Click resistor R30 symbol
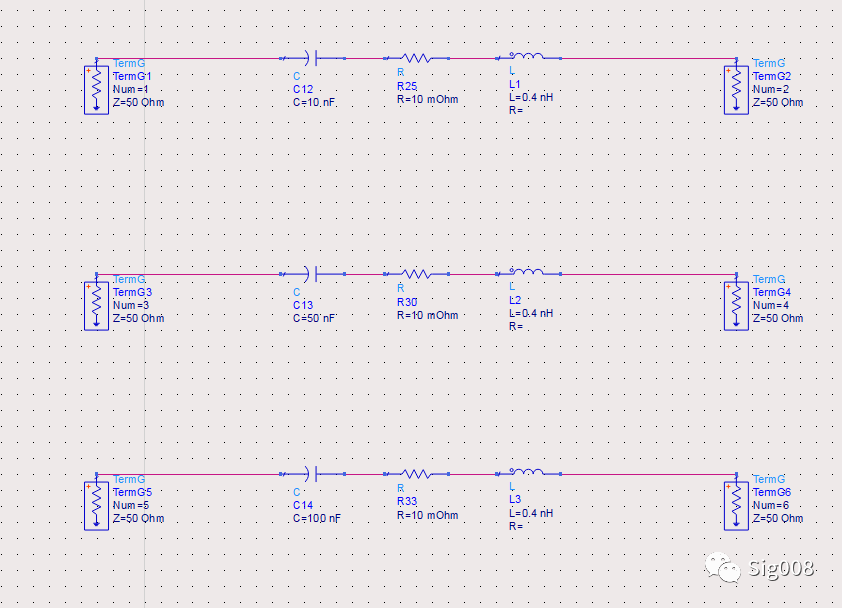 (x=416, y=273)
